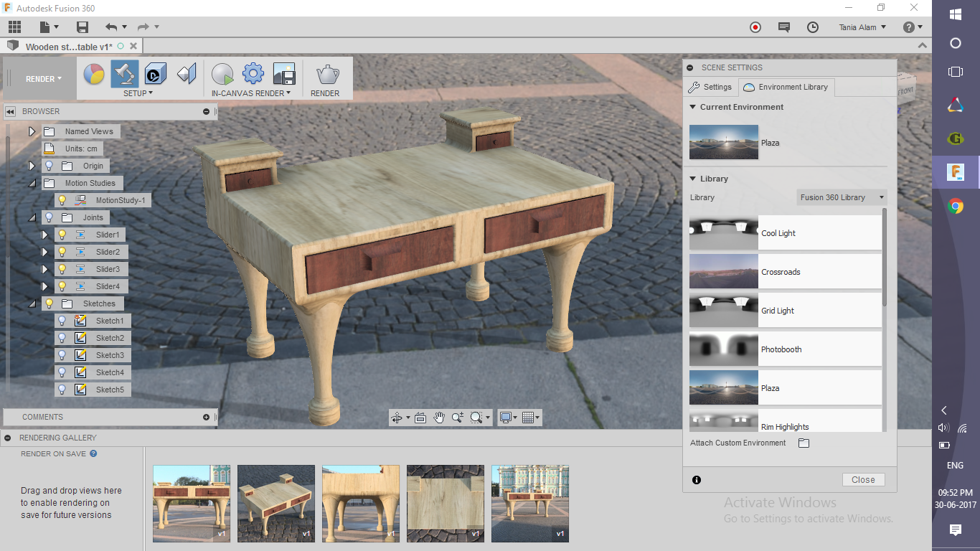The image size is (980, 551).
Task: Select the Wooden table v1 document tab
Action: pos(69,47)
